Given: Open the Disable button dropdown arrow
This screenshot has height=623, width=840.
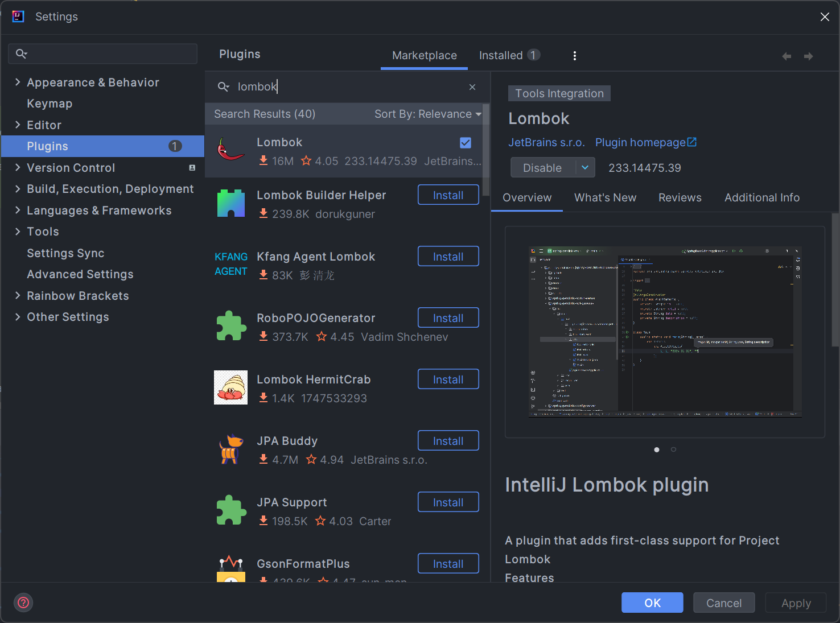Looking at the screenshot, I should 585,167.
